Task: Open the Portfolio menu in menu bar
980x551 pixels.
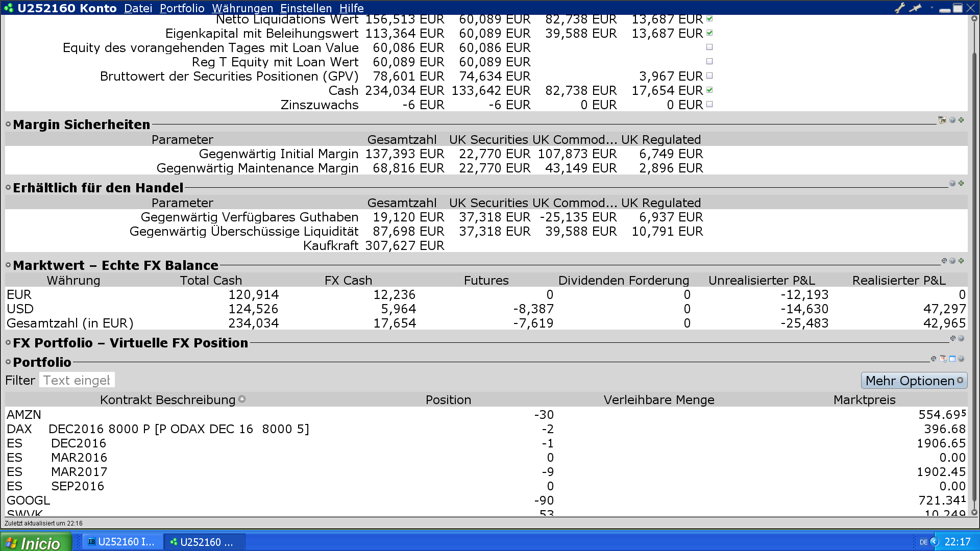Action: [182, 8]
